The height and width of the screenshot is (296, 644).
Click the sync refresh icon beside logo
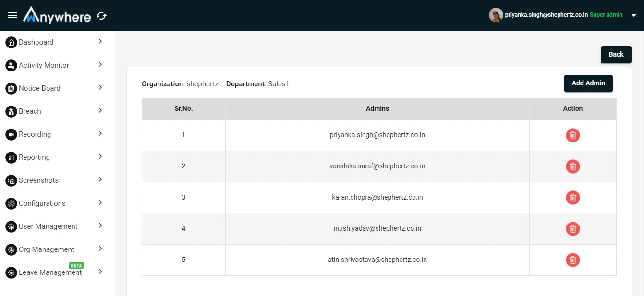click(101, 16)
